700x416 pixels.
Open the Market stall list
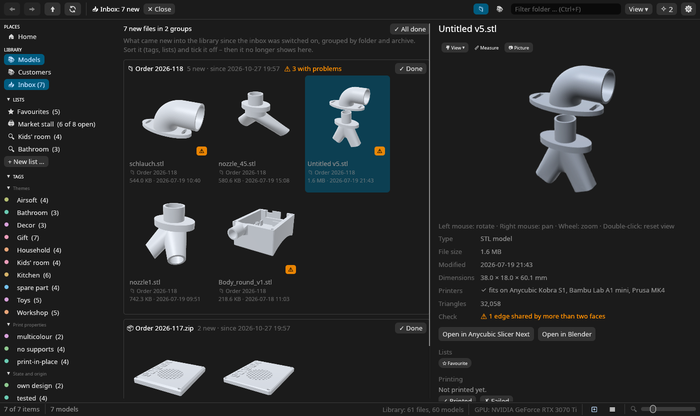tap(52, 124)
